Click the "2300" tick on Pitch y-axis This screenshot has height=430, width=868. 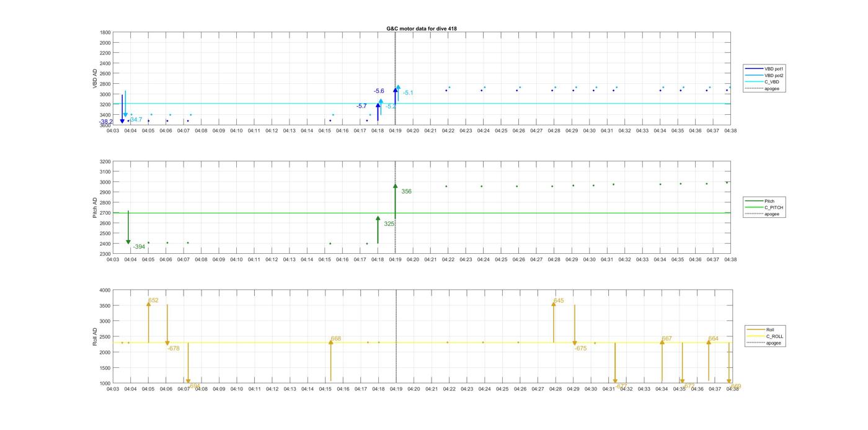tap(105, 254)
